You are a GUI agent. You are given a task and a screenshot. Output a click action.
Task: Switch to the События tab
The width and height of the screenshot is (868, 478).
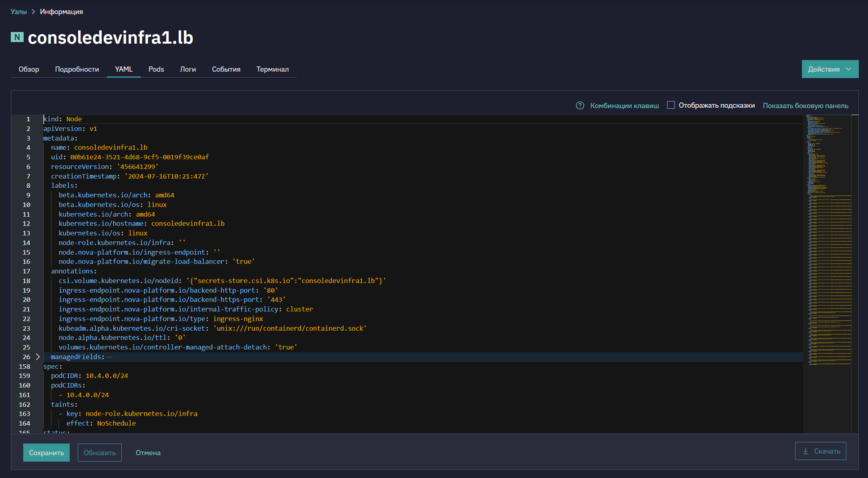pyautogui.click(x=226, y=69)
